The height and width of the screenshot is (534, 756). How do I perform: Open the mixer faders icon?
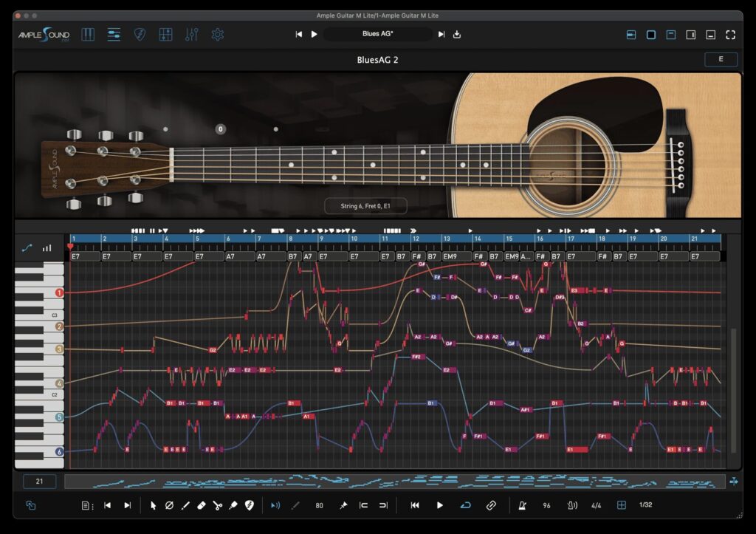[x=191, y=35]
